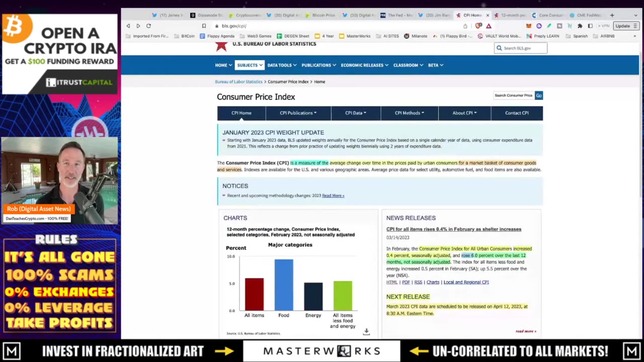Open the Imported From Firefox bookmarks folder
Viewport: 644px width, 362px height.
147,36
